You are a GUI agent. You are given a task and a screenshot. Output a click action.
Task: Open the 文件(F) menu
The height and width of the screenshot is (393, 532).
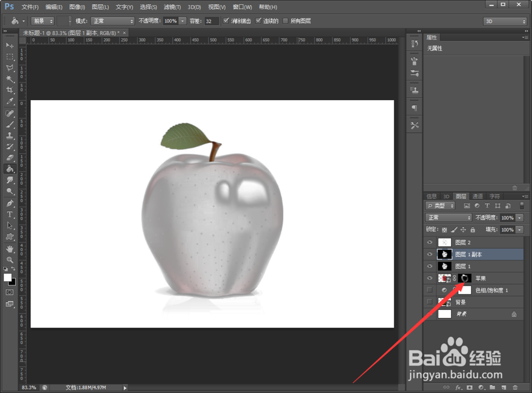(x=30, y=7)
